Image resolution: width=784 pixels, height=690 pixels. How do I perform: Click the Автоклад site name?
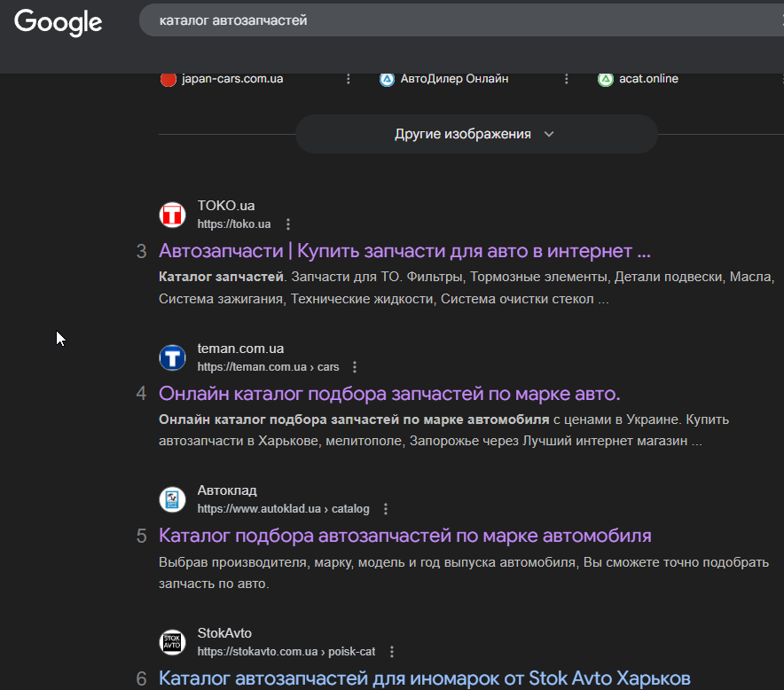point(227,490)
